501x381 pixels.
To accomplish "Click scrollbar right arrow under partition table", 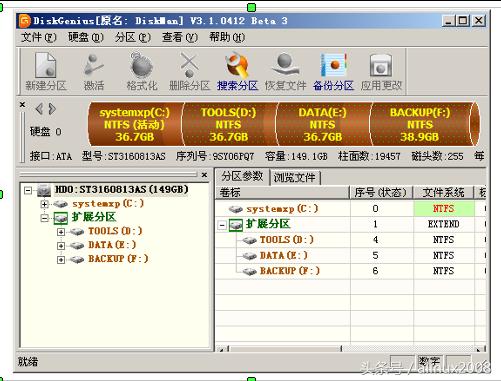I will coord(480,349).
